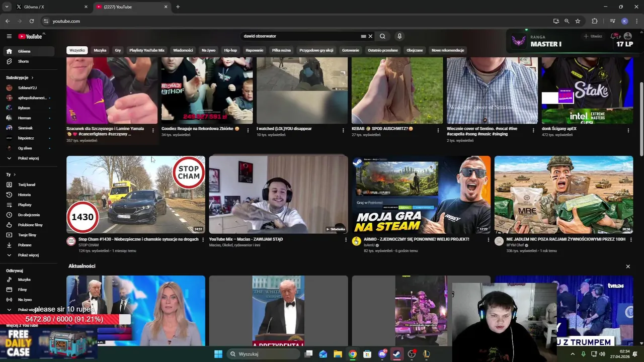This screenshot has height=362, width=644.
Task: Click the youtube.com address bar
Action: click(x=297, y=21)
